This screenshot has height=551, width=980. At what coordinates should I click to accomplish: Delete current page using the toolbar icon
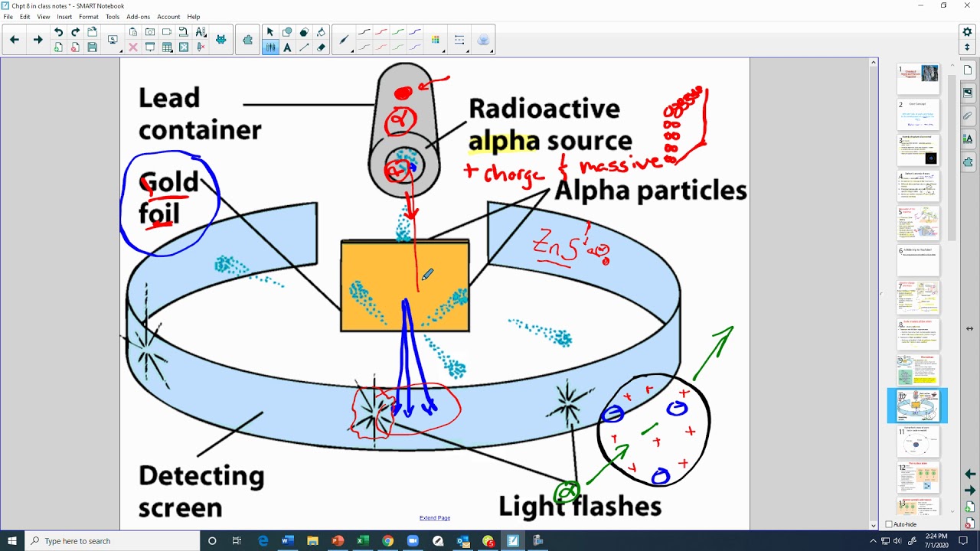point(75,47)
